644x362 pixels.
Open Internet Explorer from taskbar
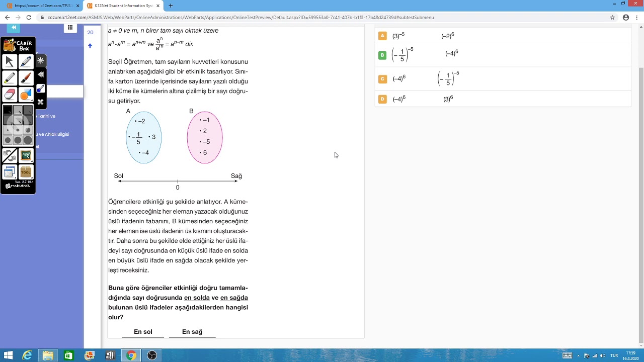(x=27, y=355)
